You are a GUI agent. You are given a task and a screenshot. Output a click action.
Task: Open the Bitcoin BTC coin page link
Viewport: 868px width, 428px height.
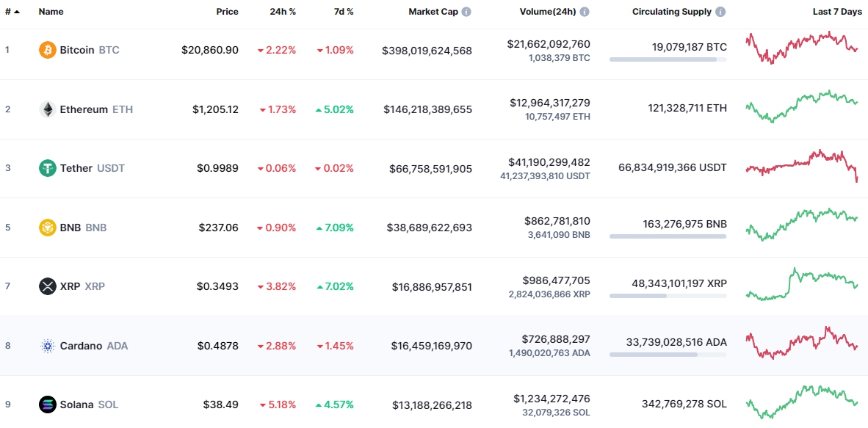[90, 50]
